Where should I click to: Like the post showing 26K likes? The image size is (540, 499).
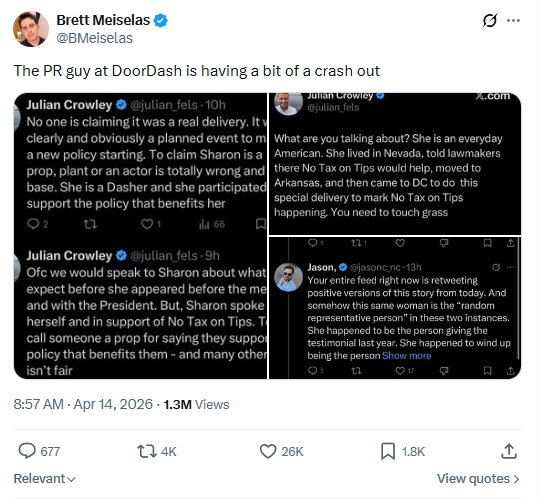[x=268, y=451]
